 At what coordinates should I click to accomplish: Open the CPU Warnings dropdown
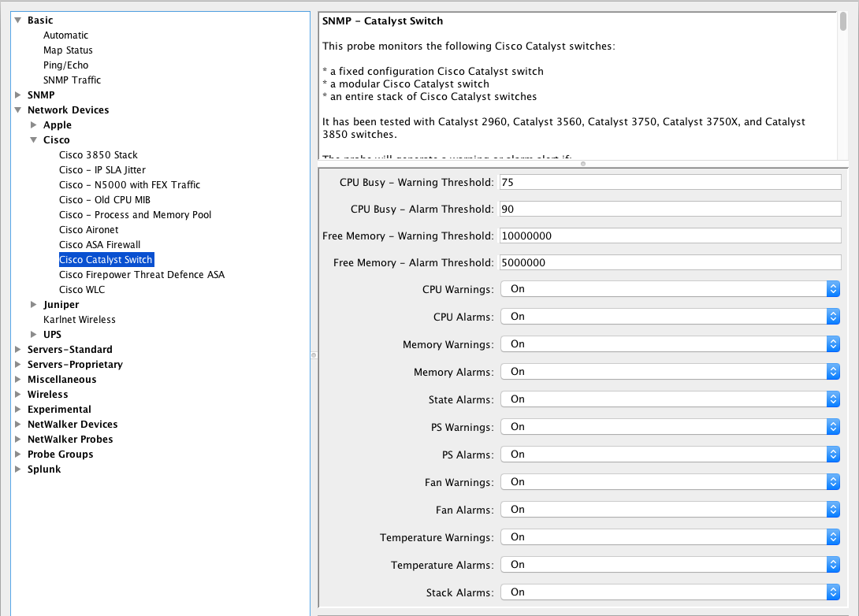click(671, 289)
